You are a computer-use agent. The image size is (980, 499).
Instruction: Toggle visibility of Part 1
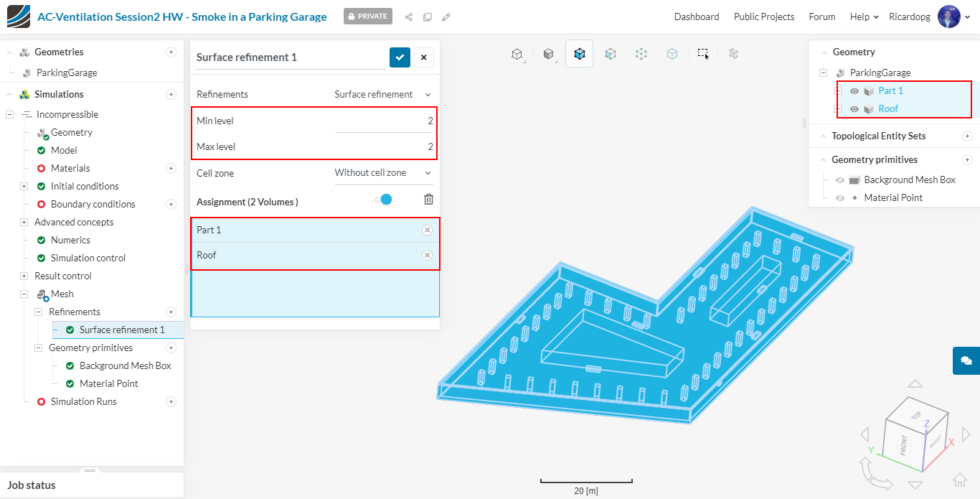coord(854,91)
